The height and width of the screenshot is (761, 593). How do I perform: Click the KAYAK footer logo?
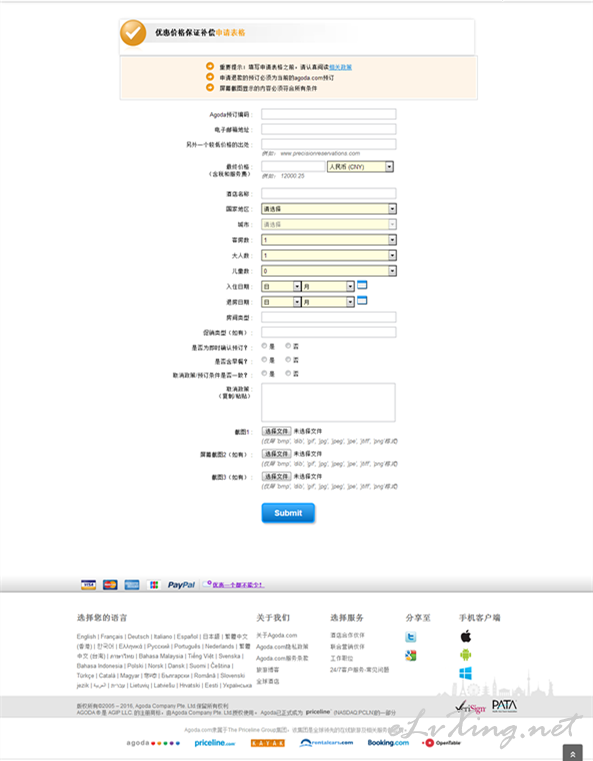pyautogui.click(x=268, y=743)
